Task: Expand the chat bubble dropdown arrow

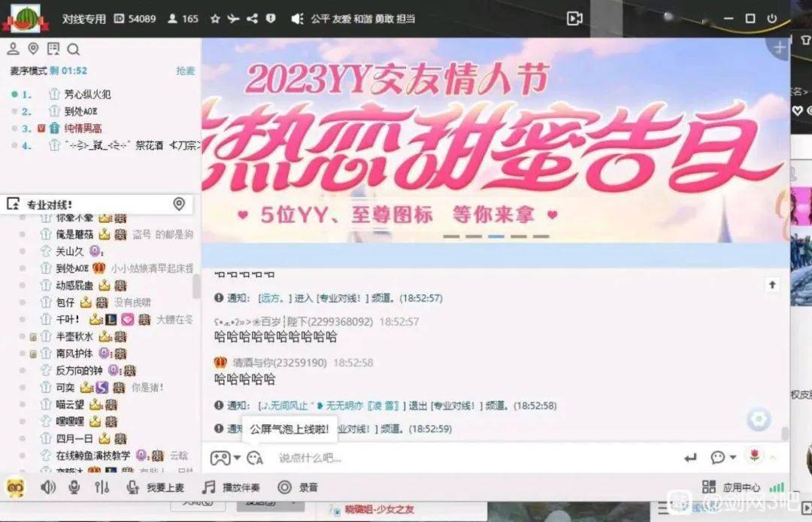Action: point(733,457)
